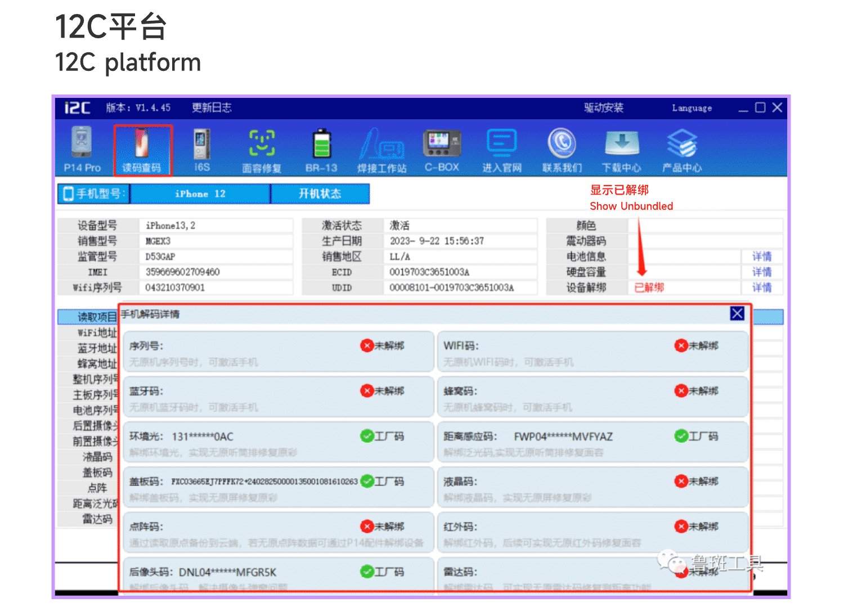
Task: Select 蜂窝地址 in the read list
Action: pyautogui.click(x=97, y=364)
